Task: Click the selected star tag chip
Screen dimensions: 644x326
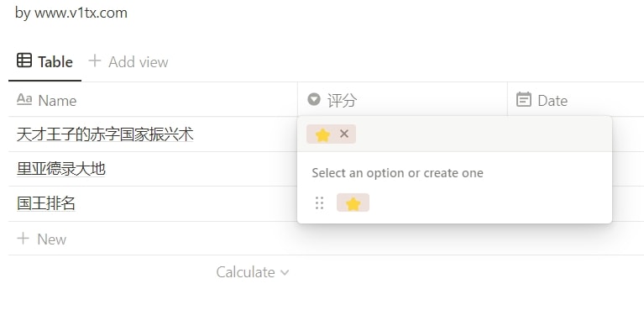Action: click(x=322, y=134)
